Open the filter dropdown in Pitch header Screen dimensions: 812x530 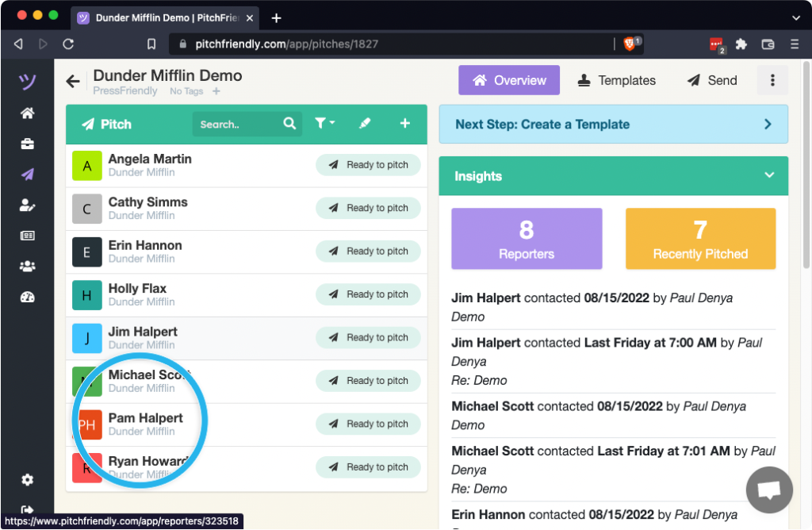click(x=324, y=124)
